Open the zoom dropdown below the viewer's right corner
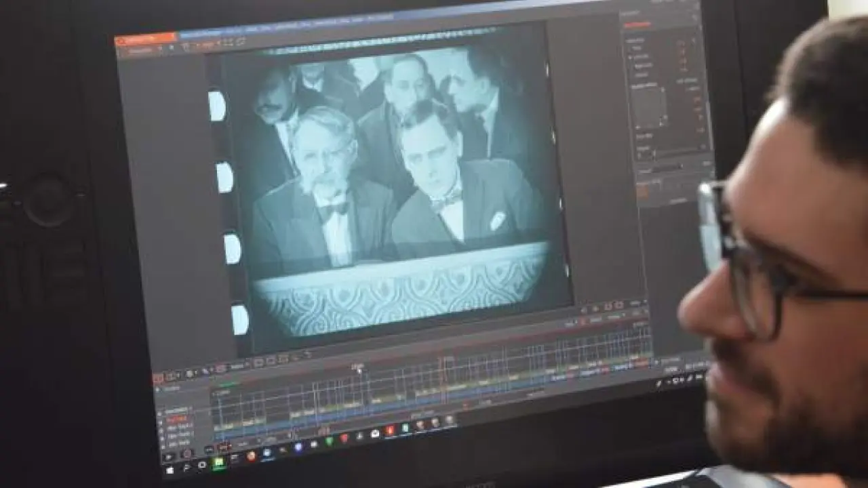The height and width of the screenshot is (488, 868). [635, 304]
